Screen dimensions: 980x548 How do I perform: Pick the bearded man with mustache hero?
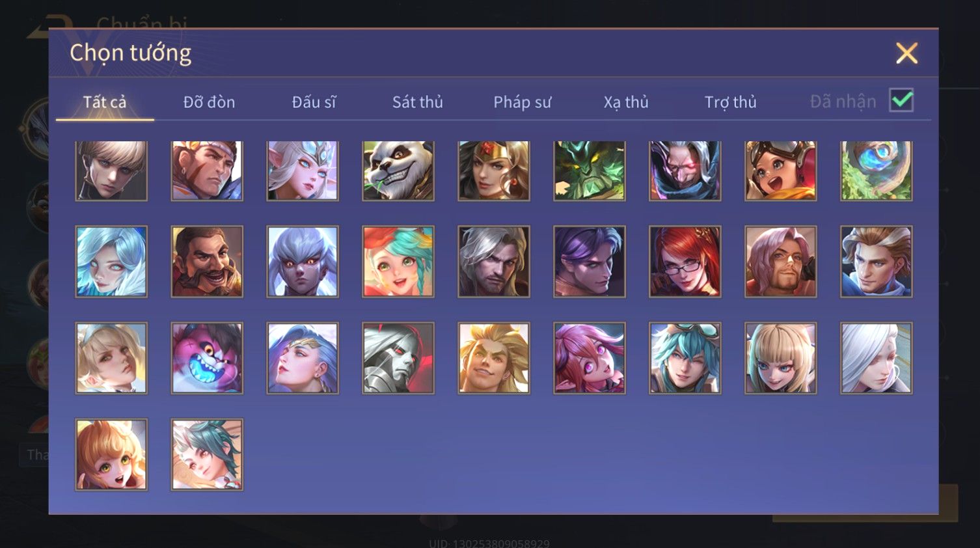point(207,262)
